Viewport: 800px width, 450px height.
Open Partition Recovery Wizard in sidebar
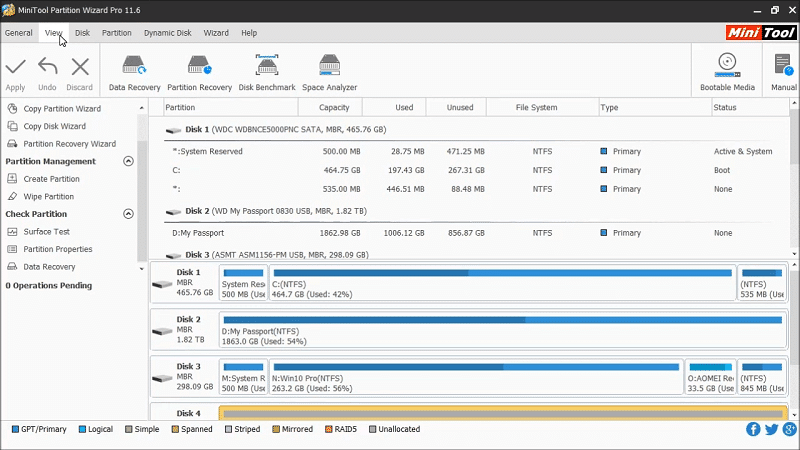tap(69, 144)
